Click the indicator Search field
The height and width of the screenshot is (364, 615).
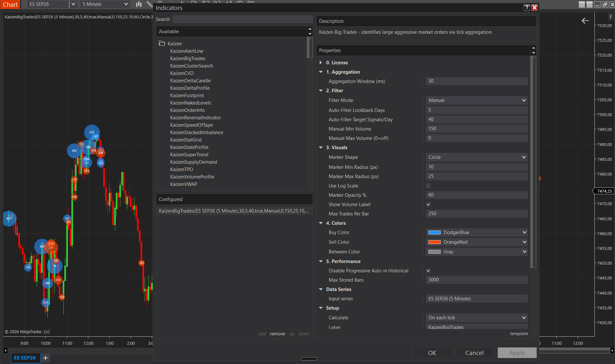pyautogui.click(x=243, y=19)
